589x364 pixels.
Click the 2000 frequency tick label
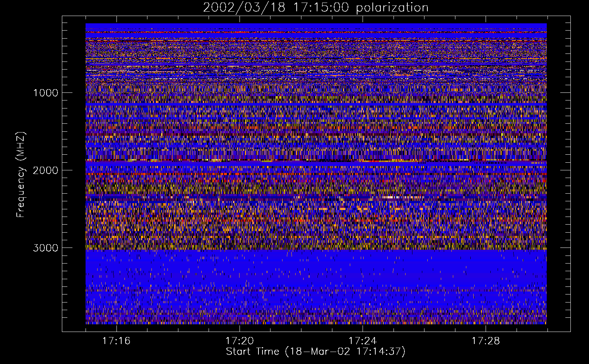coord(46,170)
